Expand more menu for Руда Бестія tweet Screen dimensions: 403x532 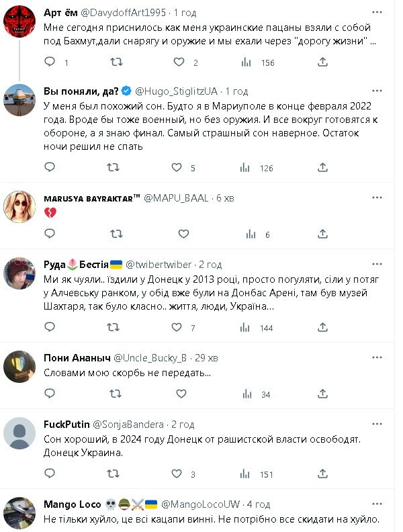pyautogui.click(x=377, y=264)
